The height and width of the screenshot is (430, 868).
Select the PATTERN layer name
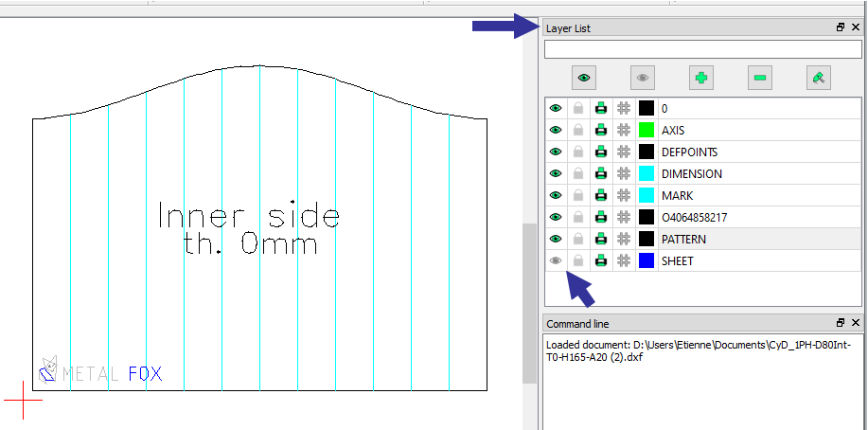[684, 240]
